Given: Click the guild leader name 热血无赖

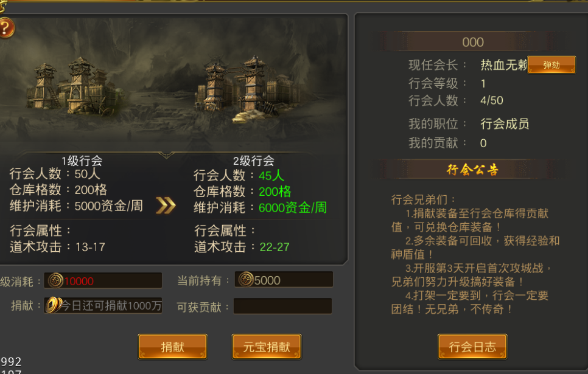Looking at the screenshot, I should pyautogui.click(x=503, y=65).
